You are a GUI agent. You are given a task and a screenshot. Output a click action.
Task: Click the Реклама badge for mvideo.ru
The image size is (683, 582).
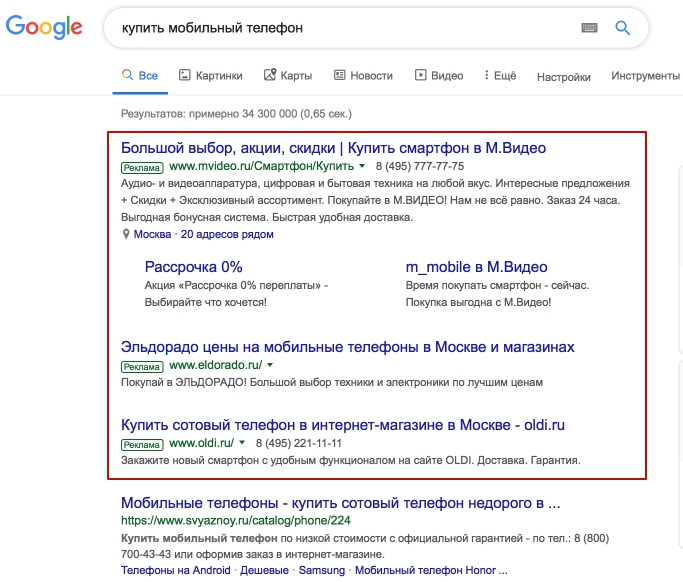coord(142,166)
